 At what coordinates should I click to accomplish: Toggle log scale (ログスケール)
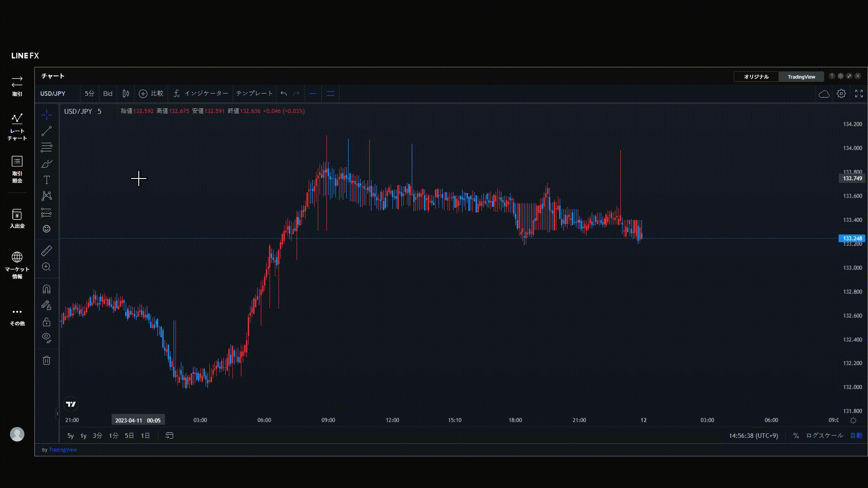(825, 436)
